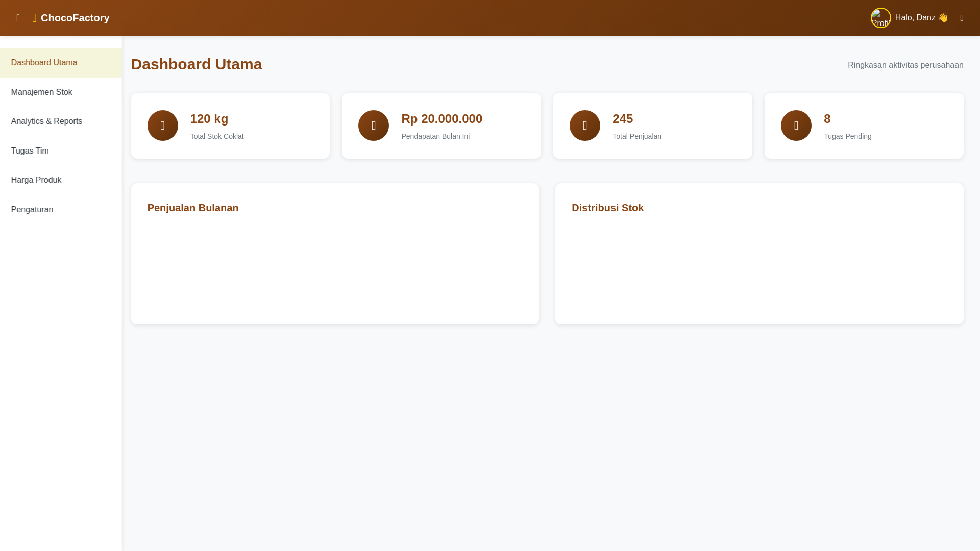Image resolution: width=980 pixels, height=551 pixels.
Task: Click the icon right of Halo, Danz
Action: pos(962,18)
